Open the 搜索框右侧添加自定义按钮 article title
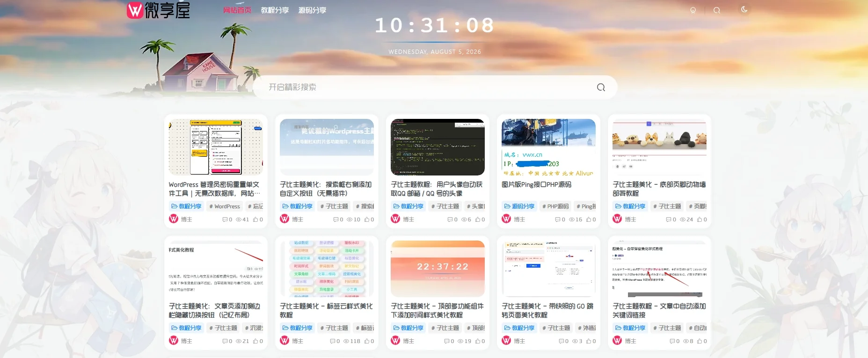The height and width of the screenshot is (358, 868). tap(326, 189)
